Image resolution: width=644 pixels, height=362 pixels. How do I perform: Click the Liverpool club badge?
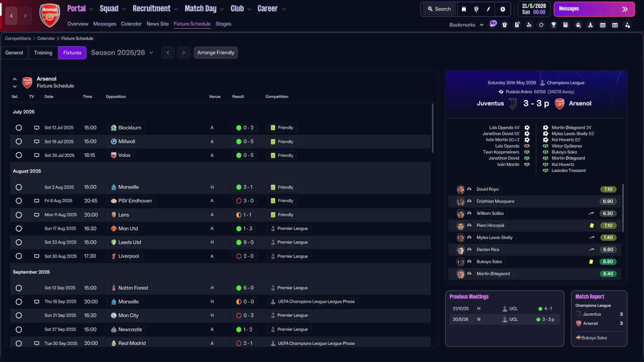tap(114, 256)
